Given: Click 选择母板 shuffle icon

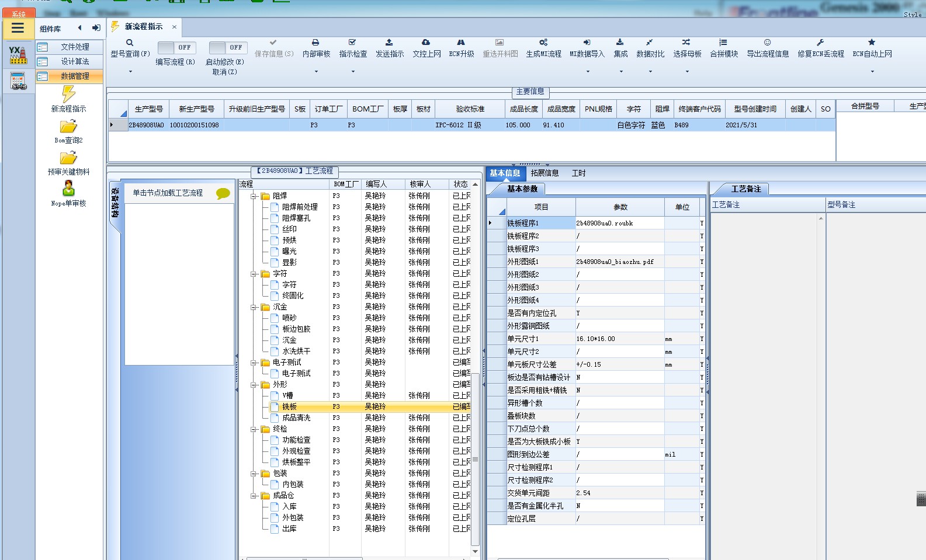Looking at the screenshot, I should (686, 43).
